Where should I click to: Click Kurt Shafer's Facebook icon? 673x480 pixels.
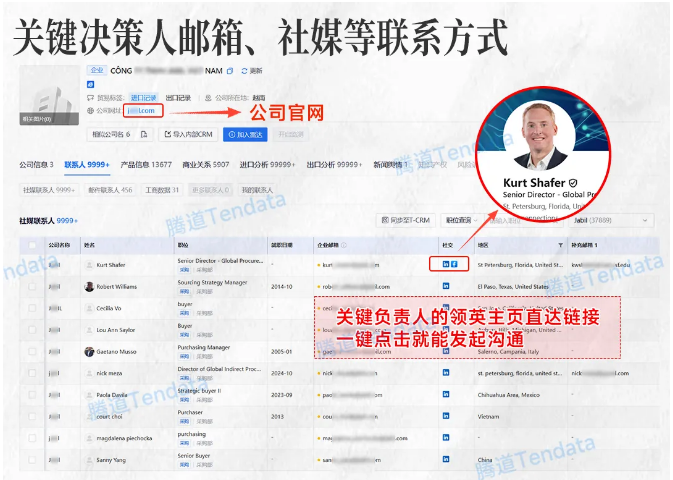tap(455, 264)
